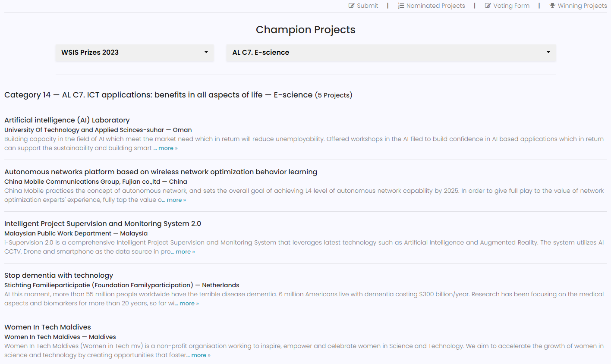Click the (5 Projects) count label
611x364 pixels.
[334, 95]
